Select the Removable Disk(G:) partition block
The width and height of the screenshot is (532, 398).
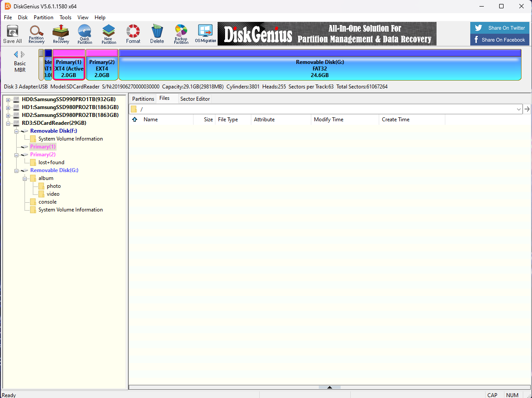pos(320,64)
